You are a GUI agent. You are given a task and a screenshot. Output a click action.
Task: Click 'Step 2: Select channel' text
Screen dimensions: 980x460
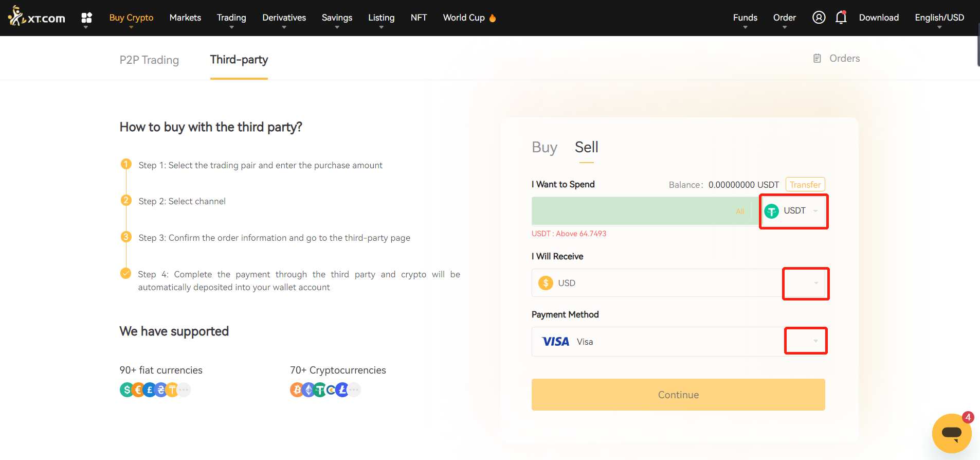(182, 201)
